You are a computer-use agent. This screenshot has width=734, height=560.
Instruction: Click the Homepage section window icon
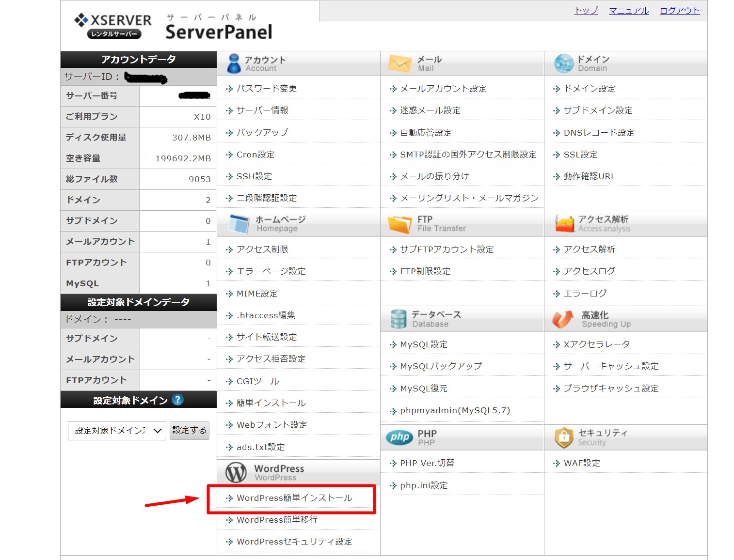(x=239, y=224)
